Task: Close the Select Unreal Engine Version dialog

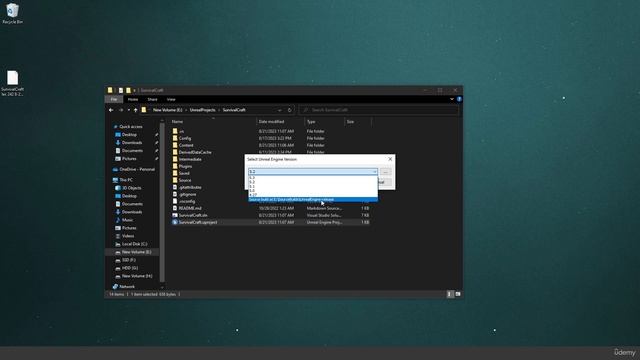Action: tap(390, 159)
